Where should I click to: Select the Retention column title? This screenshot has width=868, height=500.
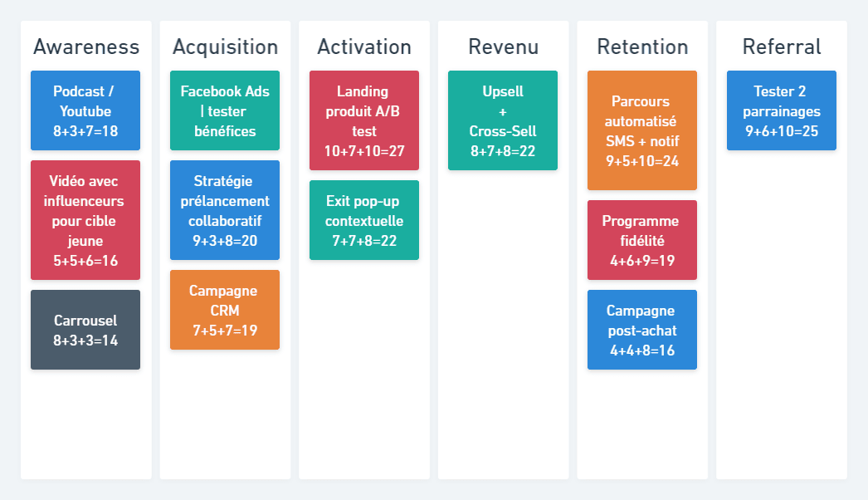pos(642,47)
